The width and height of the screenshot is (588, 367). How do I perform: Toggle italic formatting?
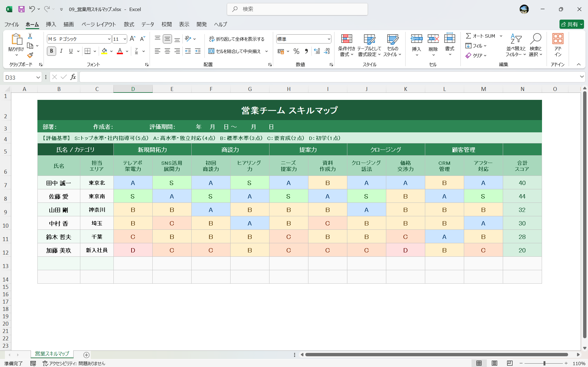click(x=61, y=51)
